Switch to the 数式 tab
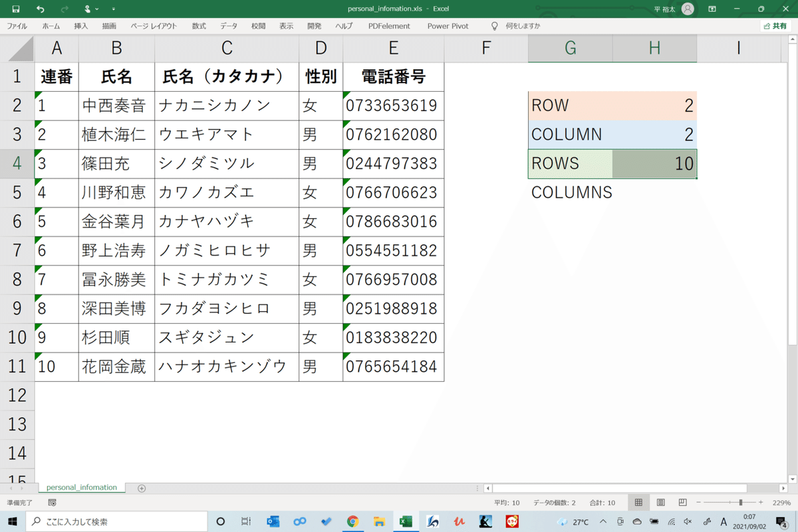 198,26
